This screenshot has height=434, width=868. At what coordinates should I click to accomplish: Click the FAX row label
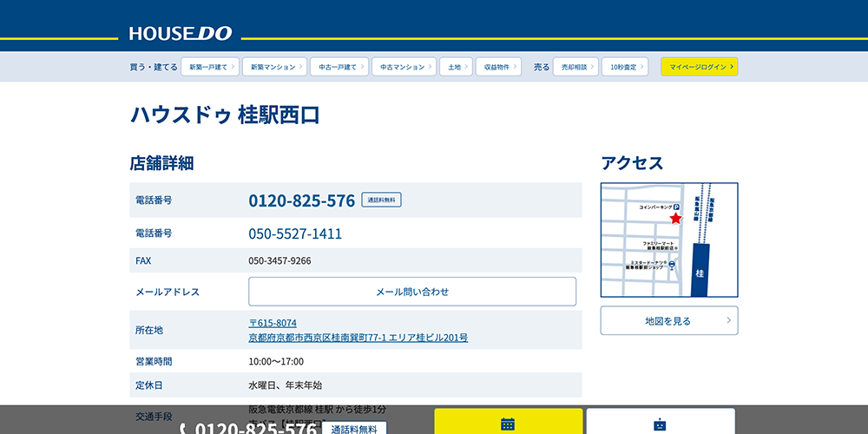pyautogui.click(x=143, y=260)
